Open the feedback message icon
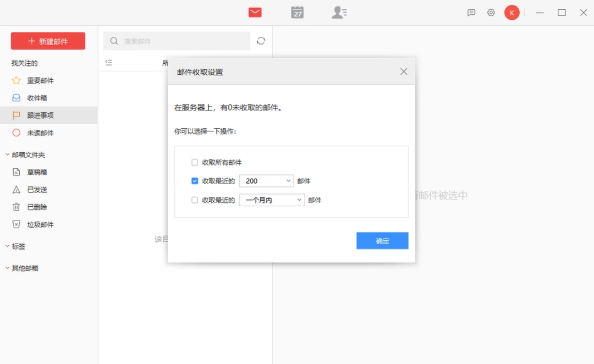594x364 pixels. (471, 13)
